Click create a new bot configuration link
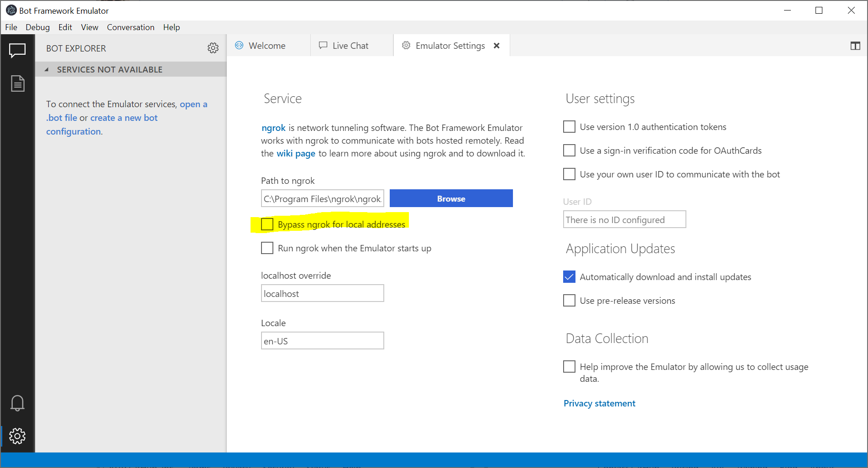 [x=101, y=125]
